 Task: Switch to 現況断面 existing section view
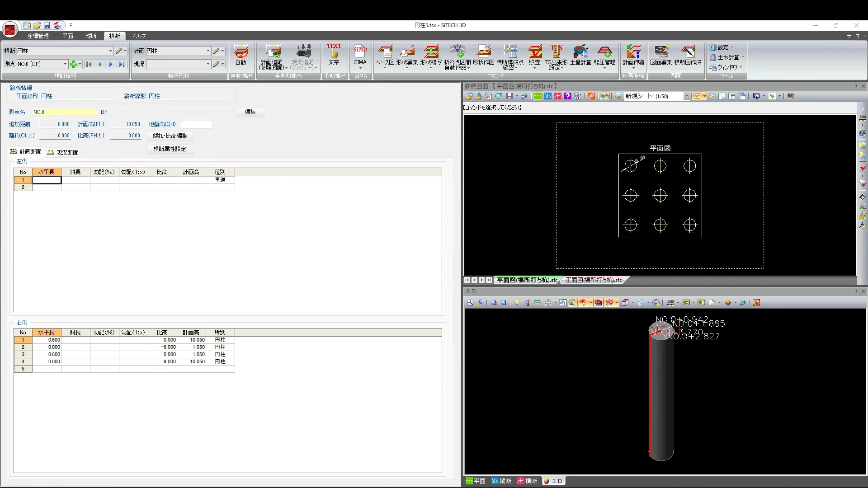pos(63,152)
